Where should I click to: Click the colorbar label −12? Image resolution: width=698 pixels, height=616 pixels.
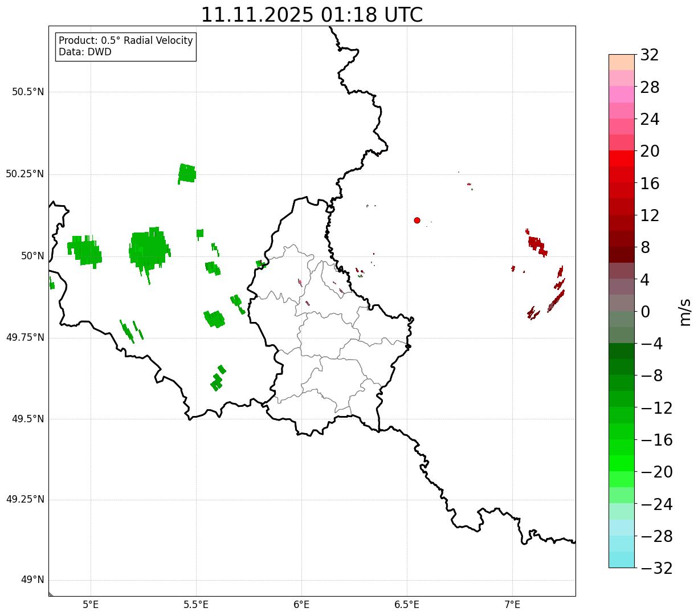pyautogui.click(x=656, y=408)
